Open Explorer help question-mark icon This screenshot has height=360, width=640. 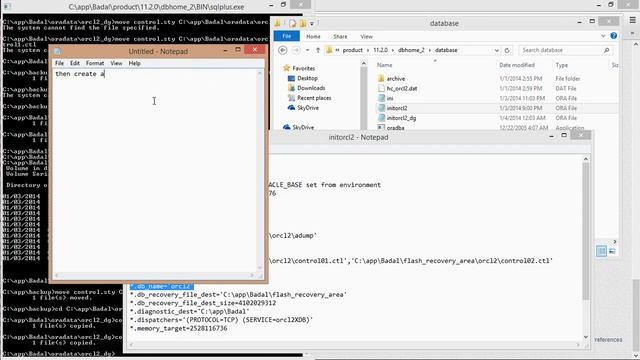[613, 36]
